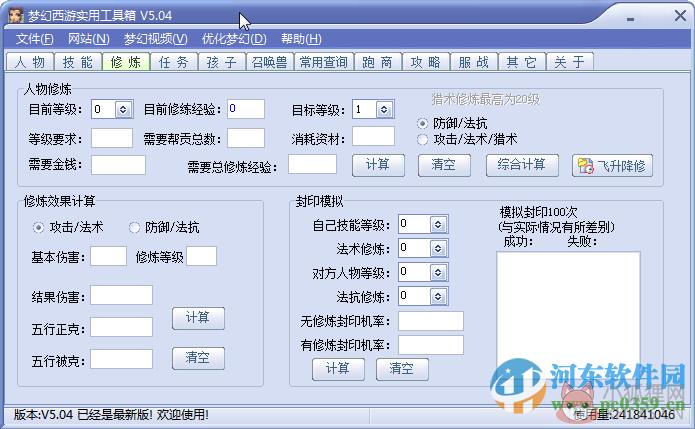Select the 防御/法抗 radio in 人物修炼
Screen dimensions: 695x429
[x=422, y=123]
